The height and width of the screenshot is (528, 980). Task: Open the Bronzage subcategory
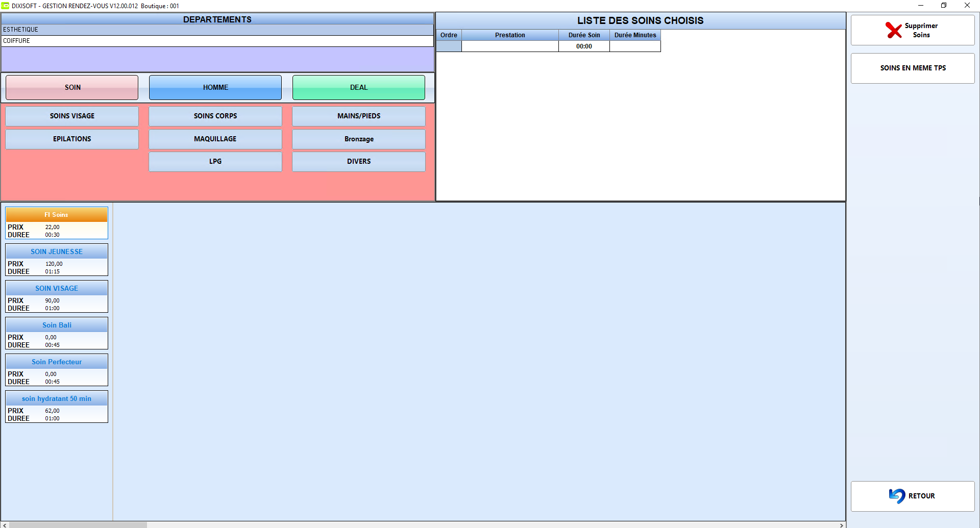tap(359, 139)
